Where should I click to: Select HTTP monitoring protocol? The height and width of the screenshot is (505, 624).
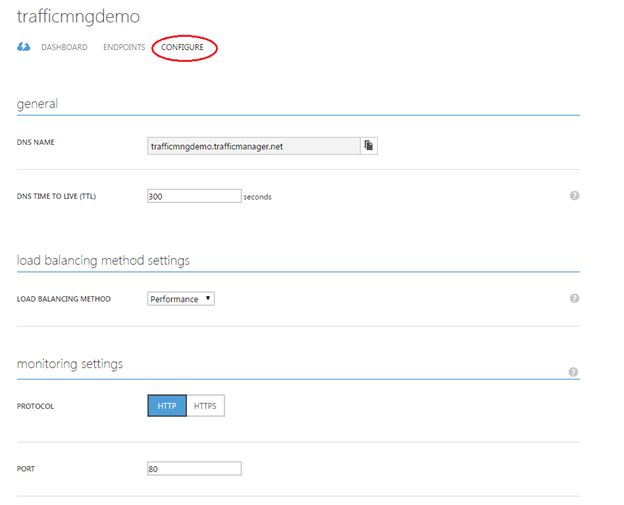(x=167, y=406)
